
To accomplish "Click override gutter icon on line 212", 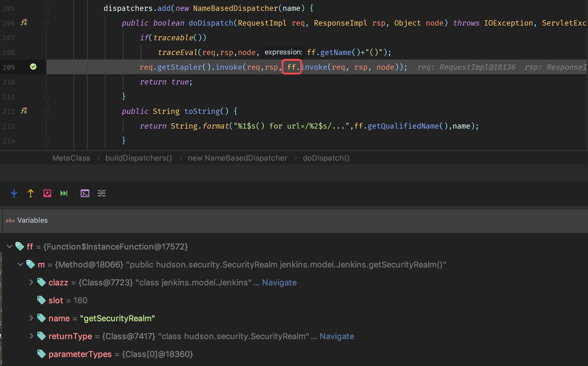I will pos(24,111).
